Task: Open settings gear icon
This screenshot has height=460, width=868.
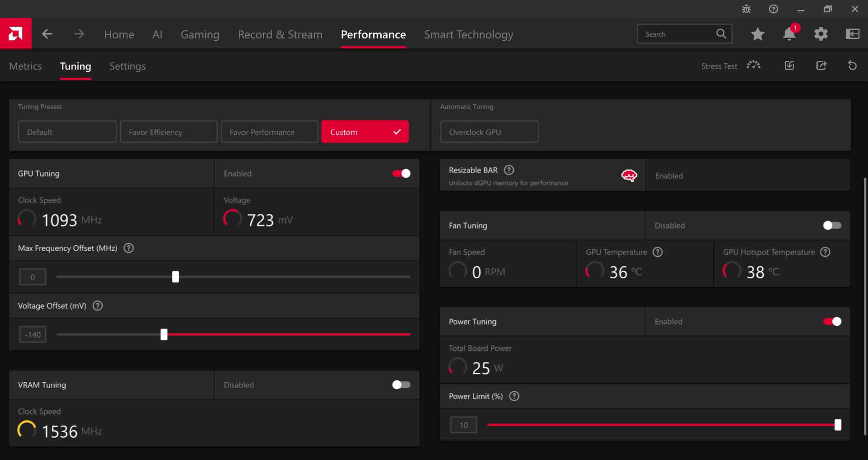Action: pos(821,34)
